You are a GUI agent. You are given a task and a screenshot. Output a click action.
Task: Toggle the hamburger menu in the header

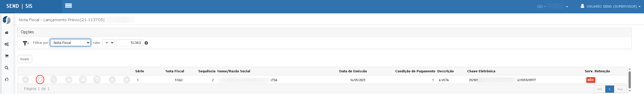point(68,6)
